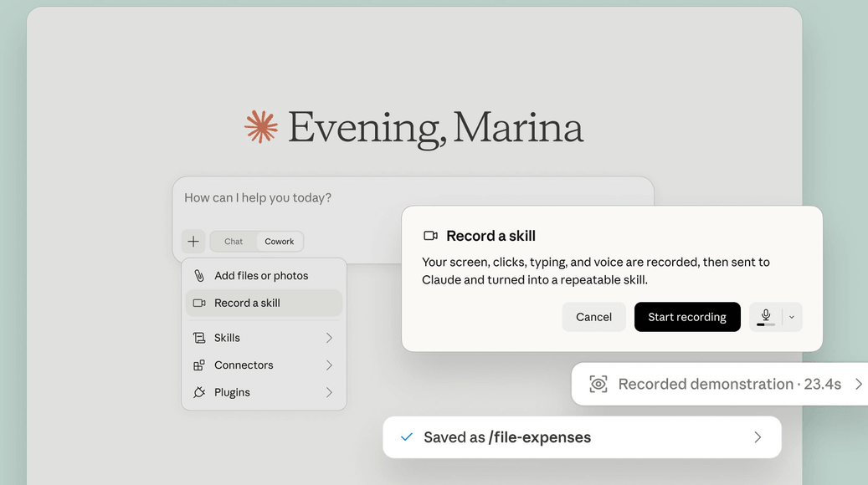Click the Evening, Marina greeting text

[435, 128]
